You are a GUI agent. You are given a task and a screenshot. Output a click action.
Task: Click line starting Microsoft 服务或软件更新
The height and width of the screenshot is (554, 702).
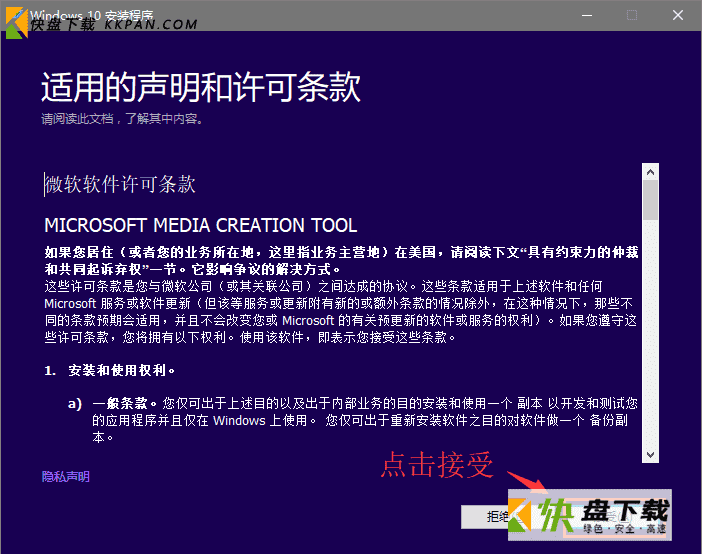338,303
